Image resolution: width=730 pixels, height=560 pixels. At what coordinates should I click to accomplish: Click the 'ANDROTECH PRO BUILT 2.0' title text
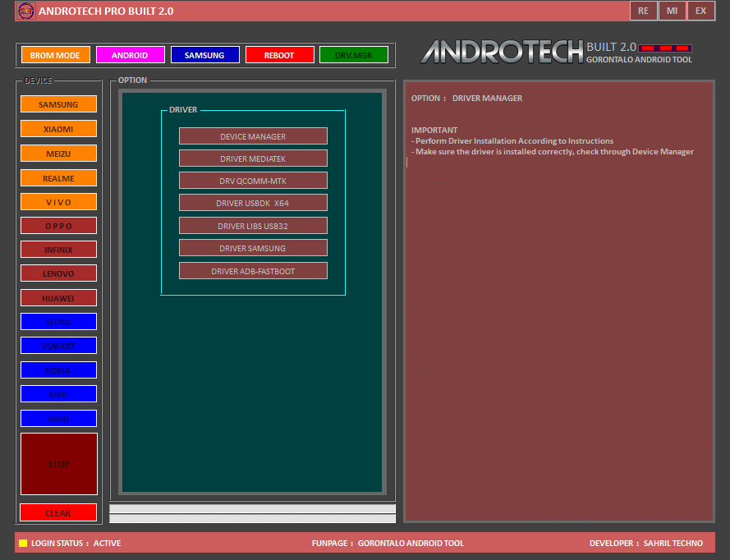coord(106,11)
